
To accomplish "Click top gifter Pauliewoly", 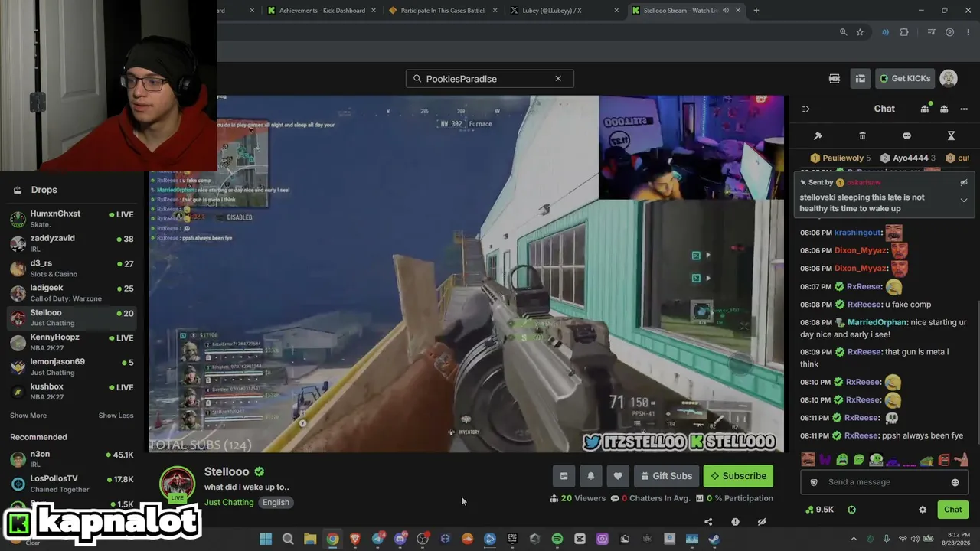I will [841, 158].
